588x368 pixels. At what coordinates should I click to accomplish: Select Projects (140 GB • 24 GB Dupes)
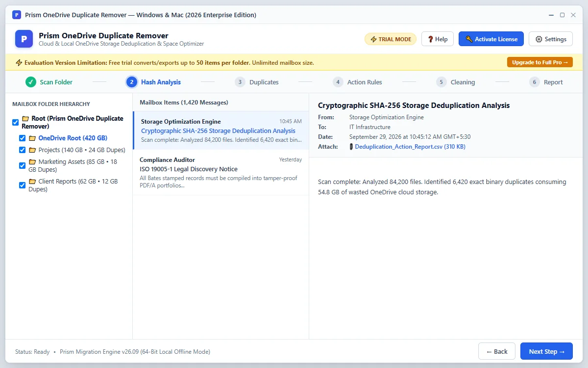[x=82, y=150]
